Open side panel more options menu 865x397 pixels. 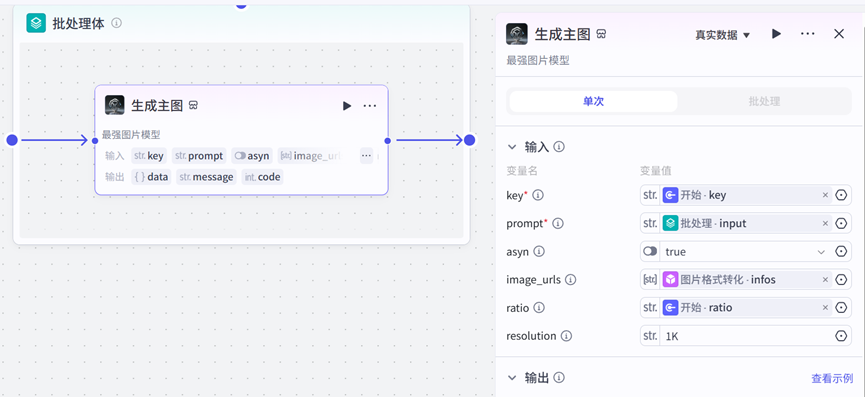coord(808,34)
